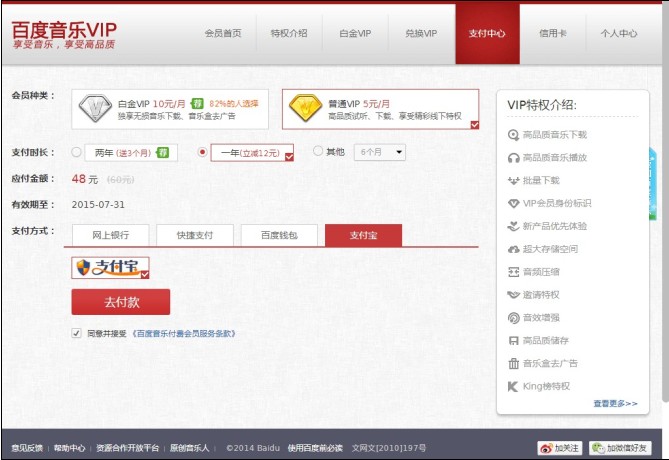Click 帮助中心 in the footer
The image size is (669, 460).
click(x=69, y=448)
